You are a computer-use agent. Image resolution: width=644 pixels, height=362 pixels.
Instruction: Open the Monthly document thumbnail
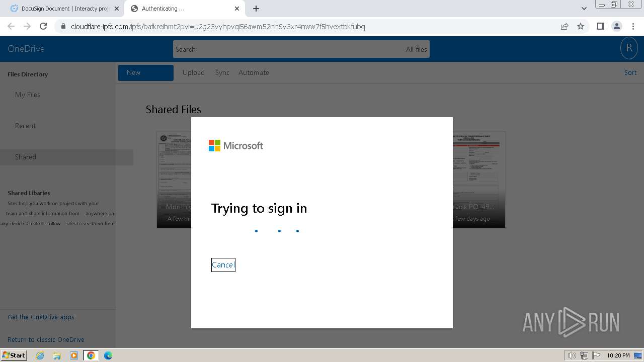click(174, 179)
